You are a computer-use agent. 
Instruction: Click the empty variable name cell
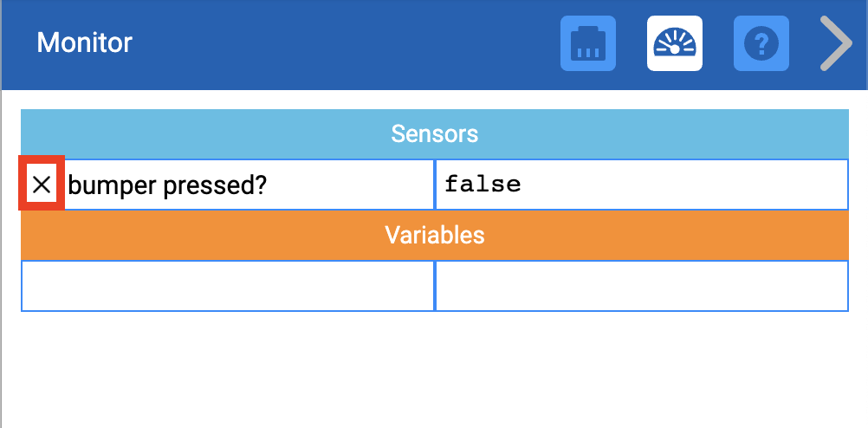227,286
